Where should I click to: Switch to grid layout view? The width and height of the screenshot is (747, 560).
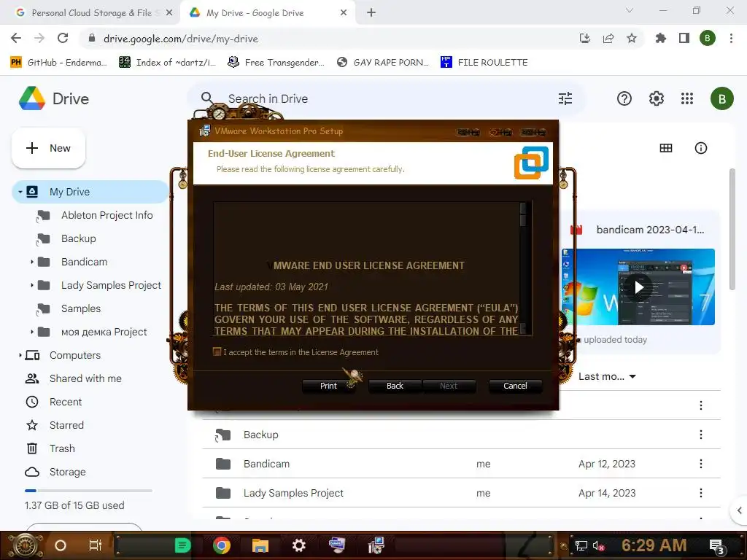(665, 148)
